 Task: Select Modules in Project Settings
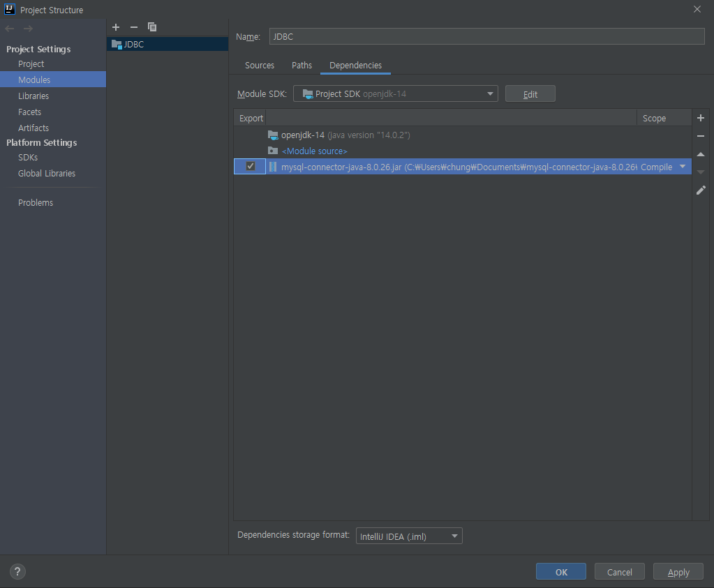click(x=53, y=80)
